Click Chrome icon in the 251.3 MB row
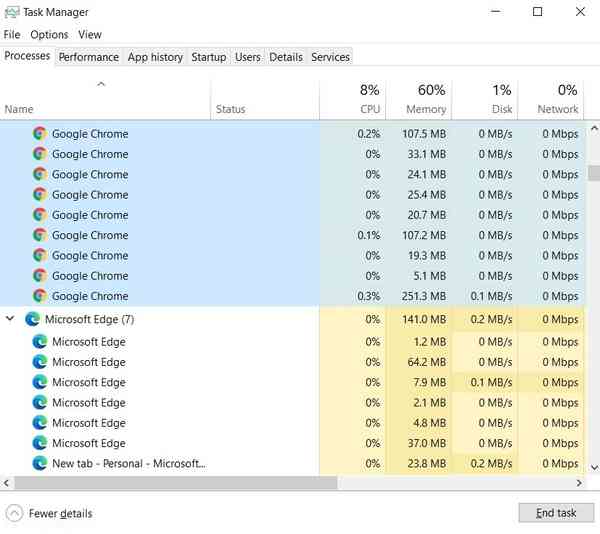Viewport: 600px width, 534px height. point(40,296)
